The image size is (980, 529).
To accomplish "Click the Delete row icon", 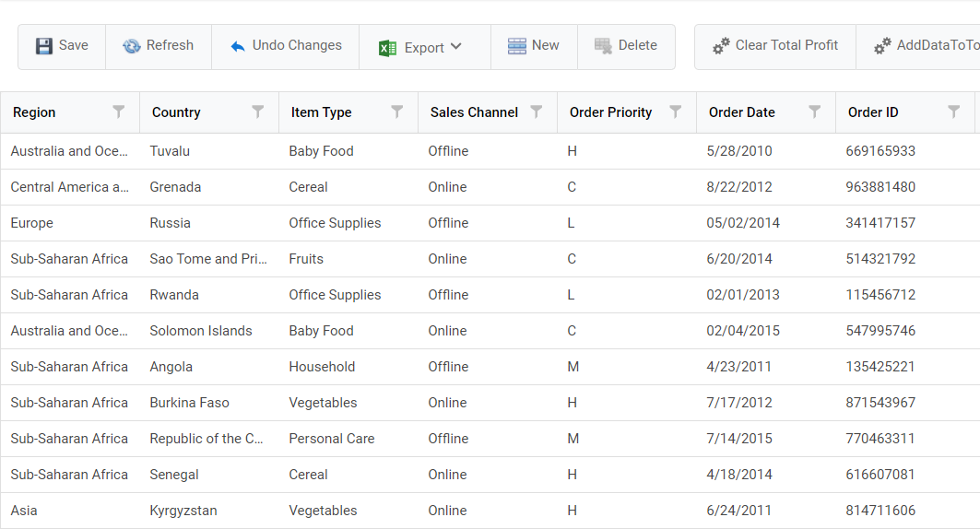I will (603, 46).
